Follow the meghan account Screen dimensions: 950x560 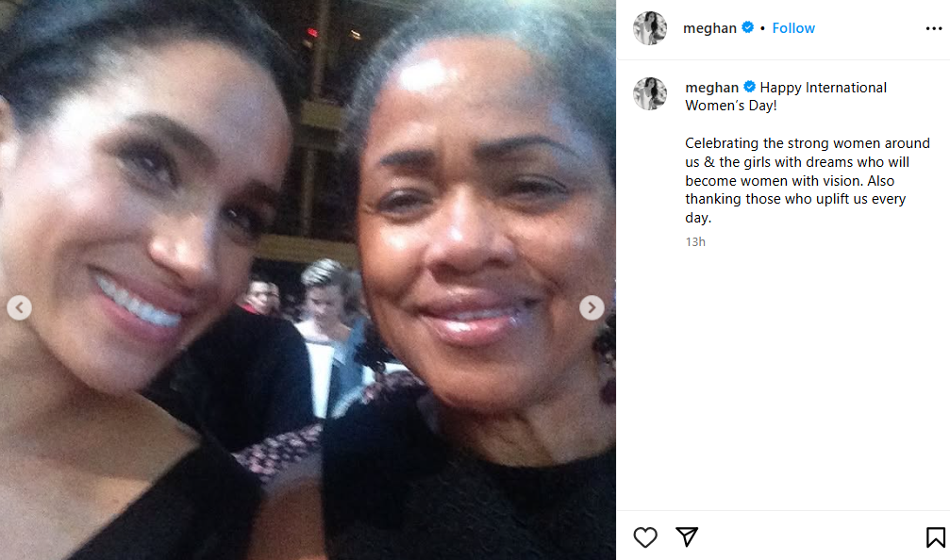pos(793,28)
